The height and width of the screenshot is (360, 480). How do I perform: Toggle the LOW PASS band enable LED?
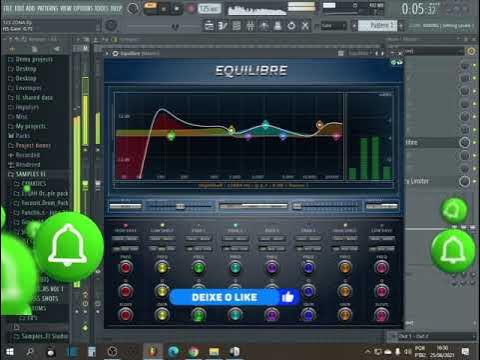[x=382, y=225]
